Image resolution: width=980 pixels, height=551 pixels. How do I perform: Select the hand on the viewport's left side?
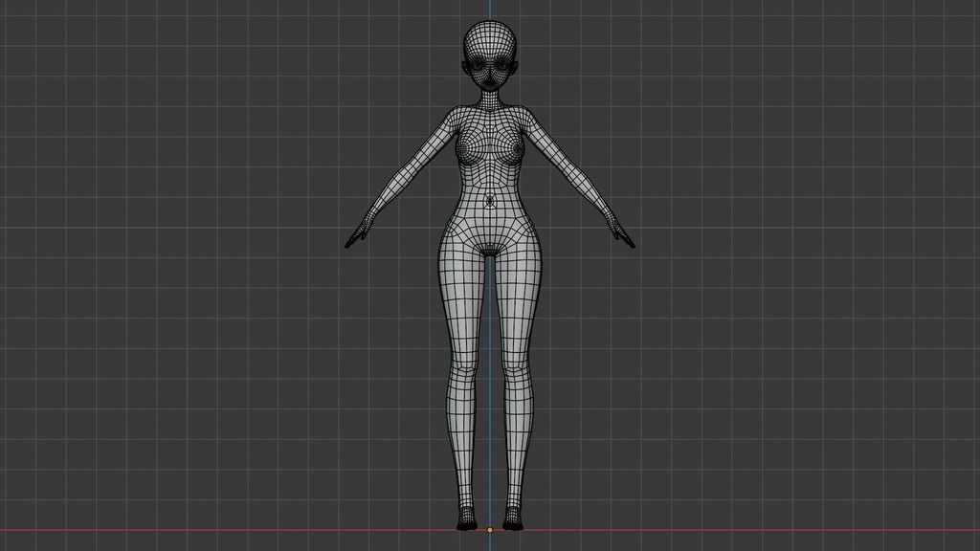(359, 233)
